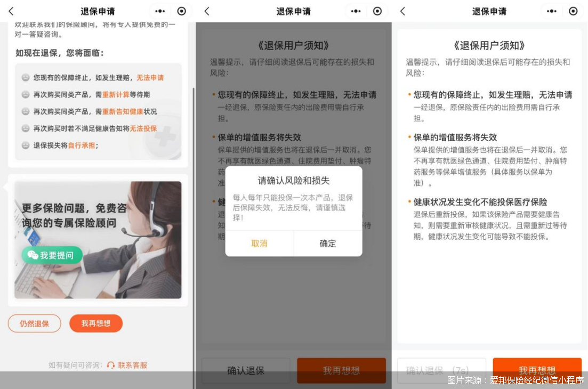Viewport: 588px width, 389px height.
Task: Close the mini program in the left screen
Action: tap(182, 11)
